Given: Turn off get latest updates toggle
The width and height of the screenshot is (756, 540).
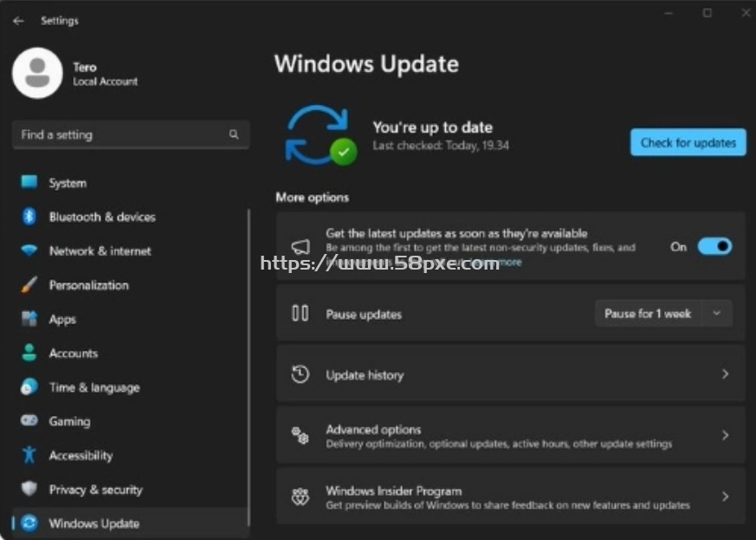Looking at the screenshot, I should (715, 246).
